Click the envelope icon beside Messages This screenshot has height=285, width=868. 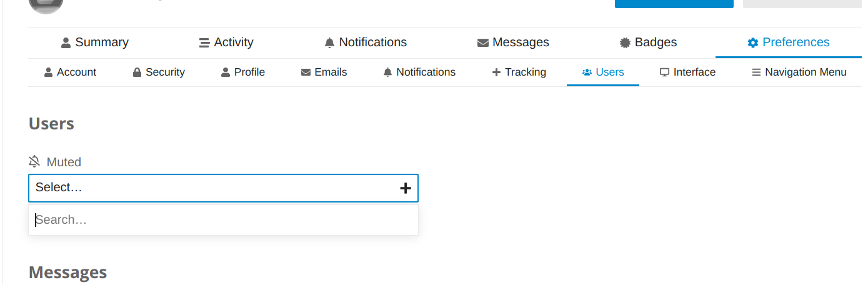[x=482, y=43]
